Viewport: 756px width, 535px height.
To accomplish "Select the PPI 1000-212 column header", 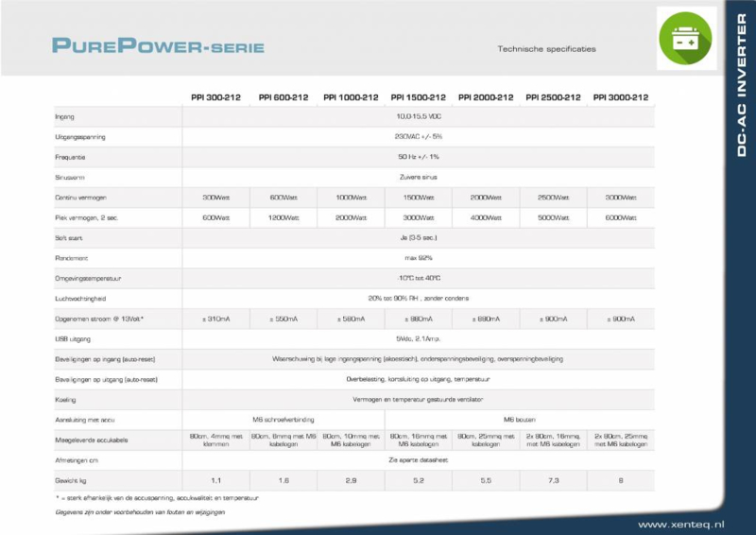I will coord(351,97).
